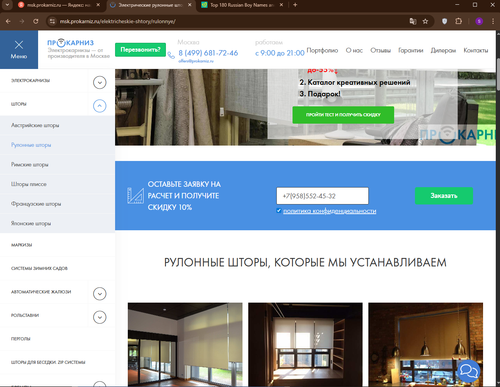This screenshot has height=387, width=500.
Task: Select Шторы плиссе in sidebar
Action: point(29,184)
